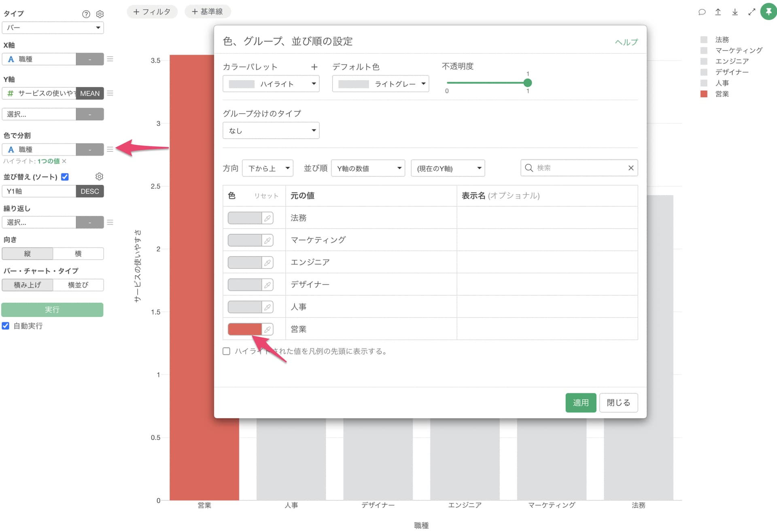Open the ライトグレー default color dropdown
The height and width of the screenshot is (532, 777).
380,84
